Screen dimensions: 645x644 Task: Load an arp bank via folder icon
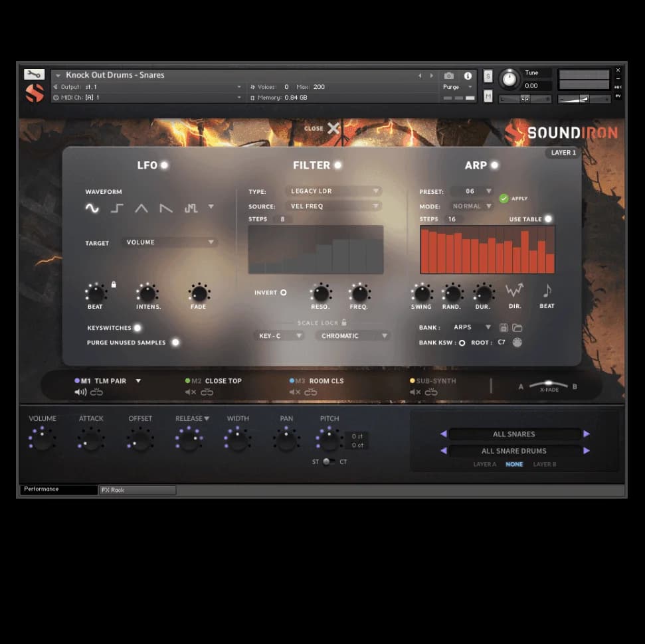(x=517, y=327)
